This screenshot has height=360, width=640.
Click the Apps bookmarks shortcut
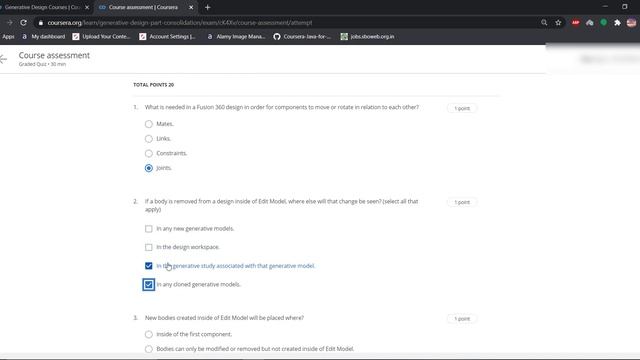pyautogui.click(x=8, y=37)
